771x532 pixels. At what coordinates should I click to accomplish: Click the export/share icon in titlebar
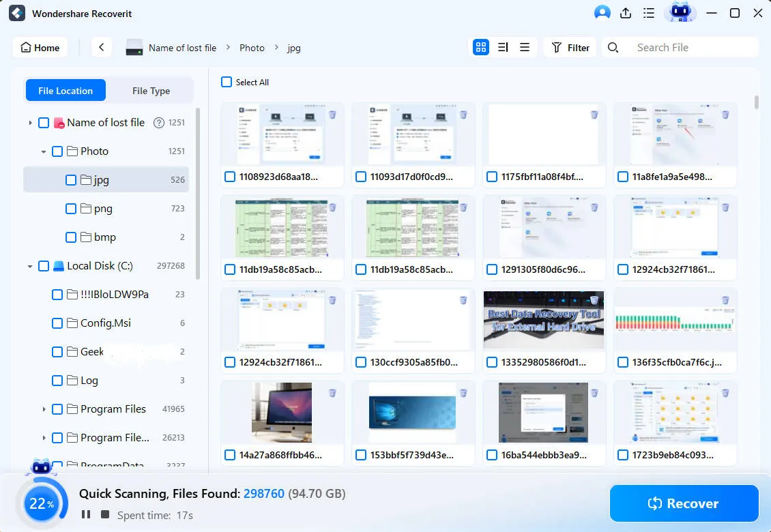[626, 12]
